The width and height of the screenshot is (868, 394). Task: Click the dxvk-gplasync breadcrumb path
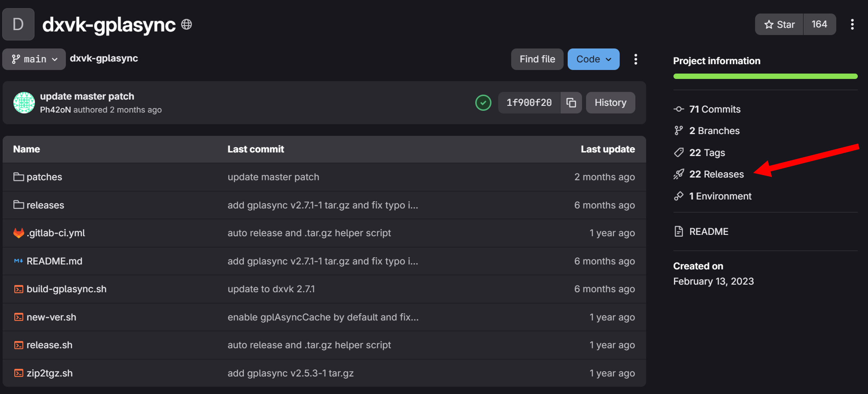(x=104, y=59)
